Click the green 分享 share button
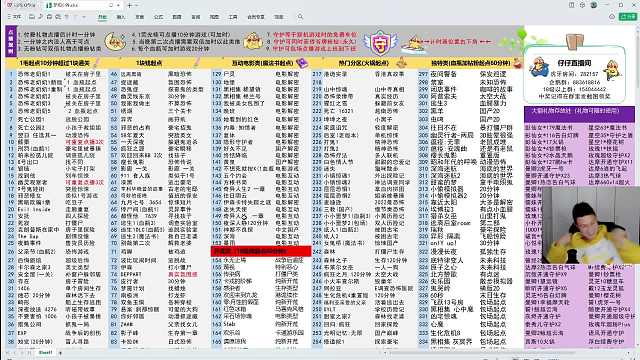640x360 pixels. coord(628,17)
